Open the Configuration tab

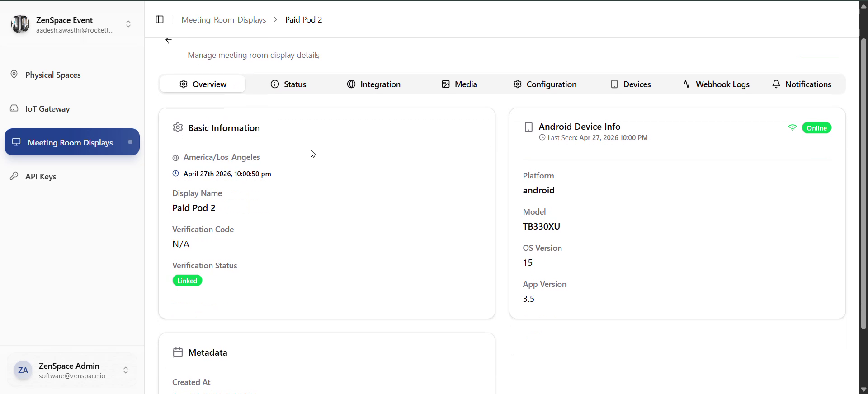545,84
